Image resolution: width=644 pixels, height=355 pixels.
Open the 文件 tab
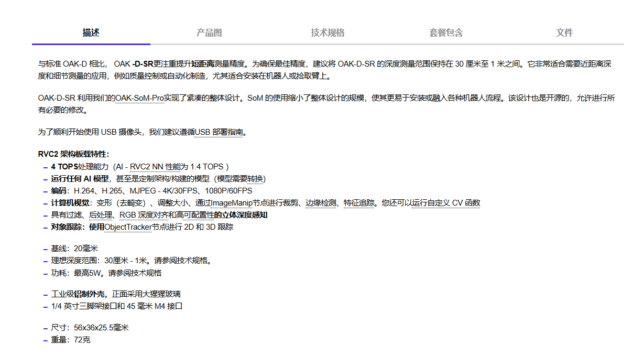click(x=564, y=33)
